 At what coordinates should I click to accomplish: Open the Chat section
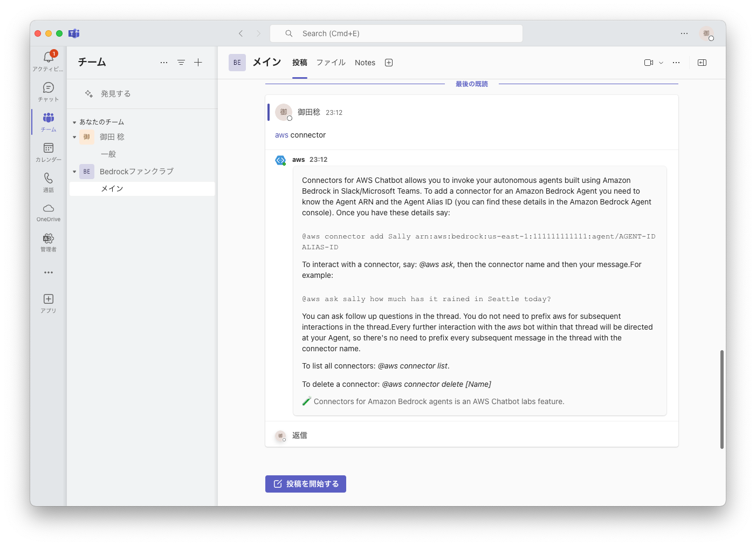pos(48,91)
